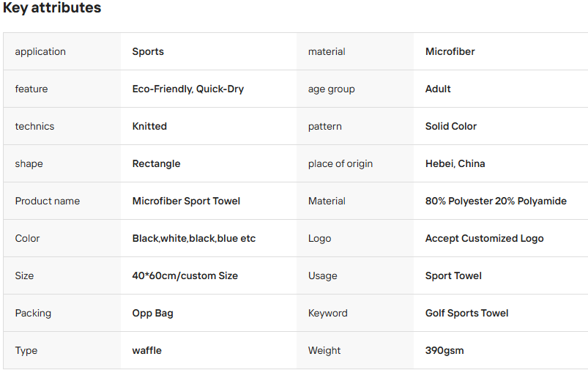Select Microfiber Sport Towel product name
Viewport: 588px width, 370px height.
pos(186,201)
